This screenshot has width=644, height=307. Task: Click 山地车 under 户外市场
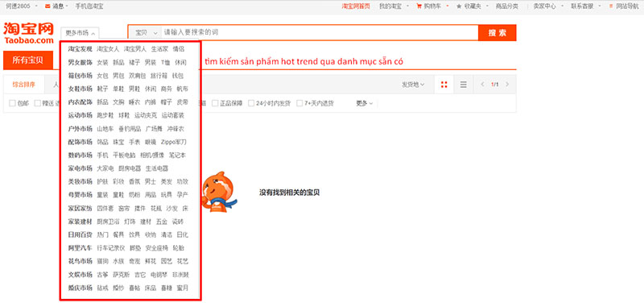105,129
